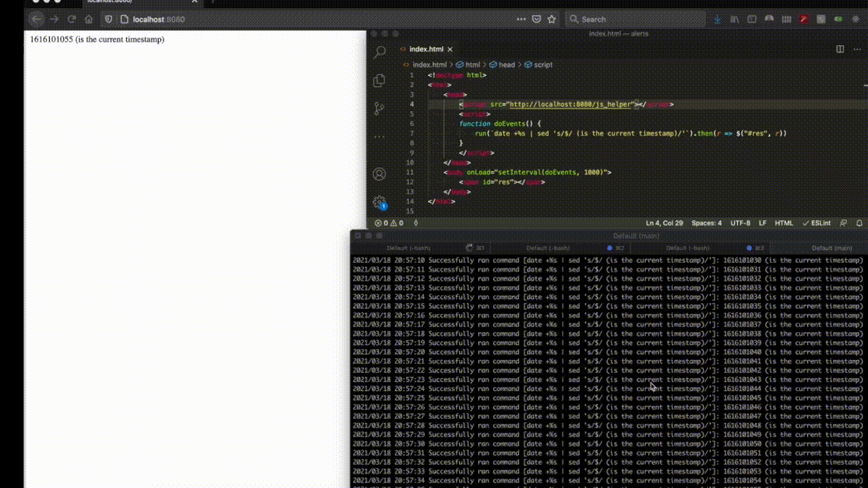The image size is (868, 488).
Task: Open Accounts in VS Code activity bar
Action: click(x=380, y=174)
